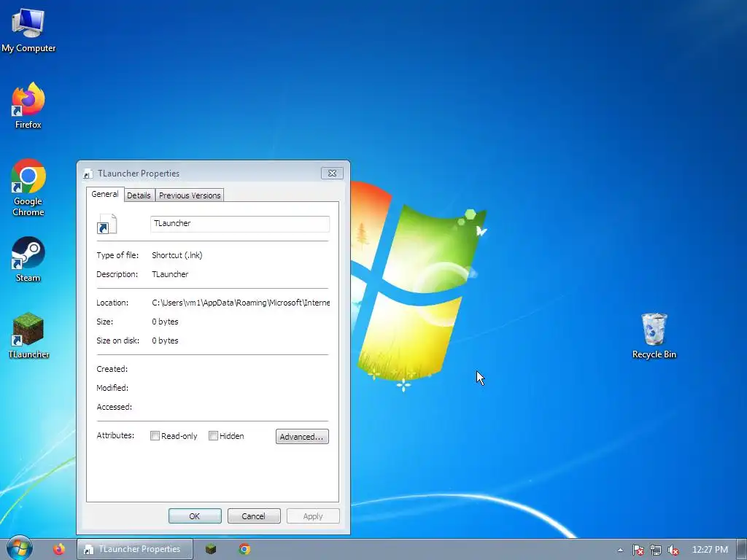The image size is (747, 560).
Task: Open the Advanced... attributes button
Action: pyautogui.click(x=302, y=436)
